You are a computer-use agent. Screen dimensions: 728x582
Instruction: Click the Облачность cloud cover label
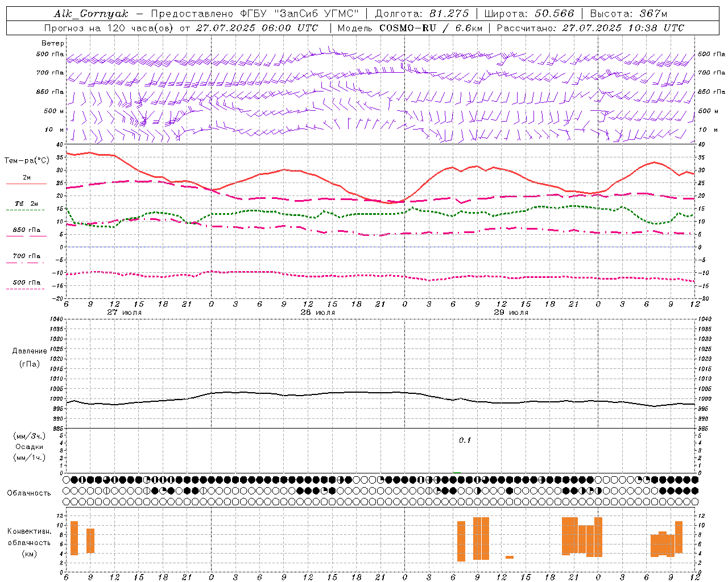pos(29,493)
